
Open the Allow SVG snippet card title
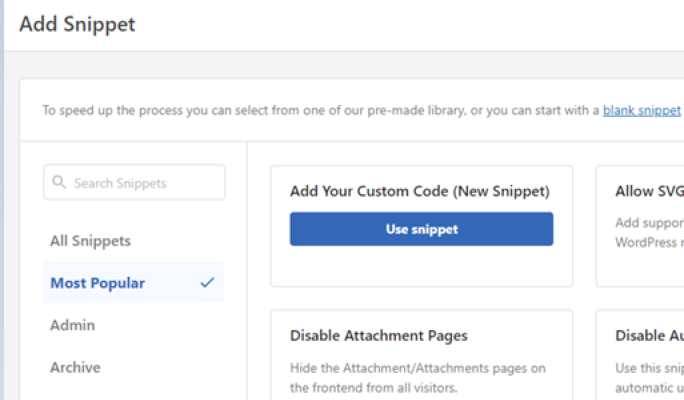(x=649, y=191)
